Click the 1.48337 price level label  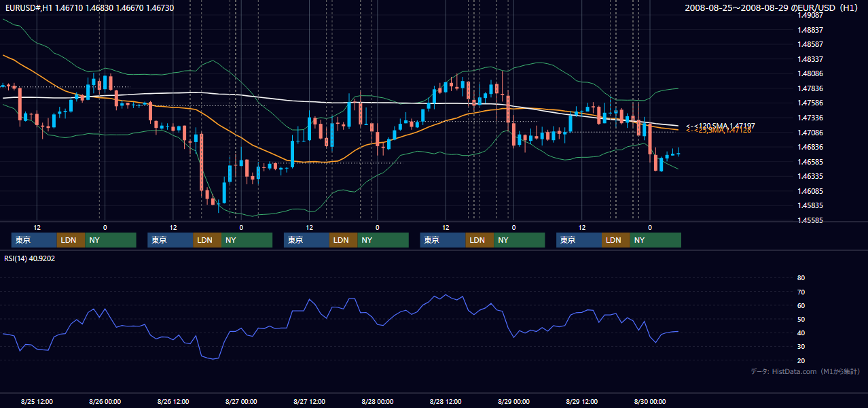[812, 59]
